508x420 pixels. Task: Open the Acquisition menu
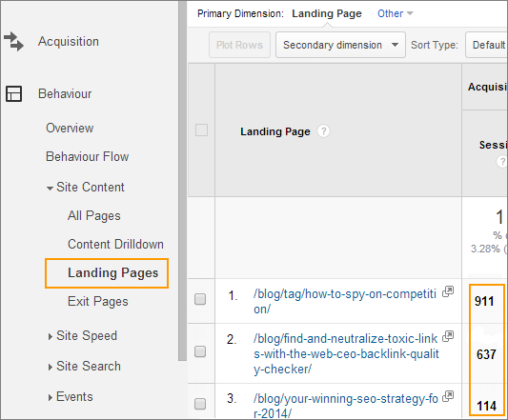69,42
